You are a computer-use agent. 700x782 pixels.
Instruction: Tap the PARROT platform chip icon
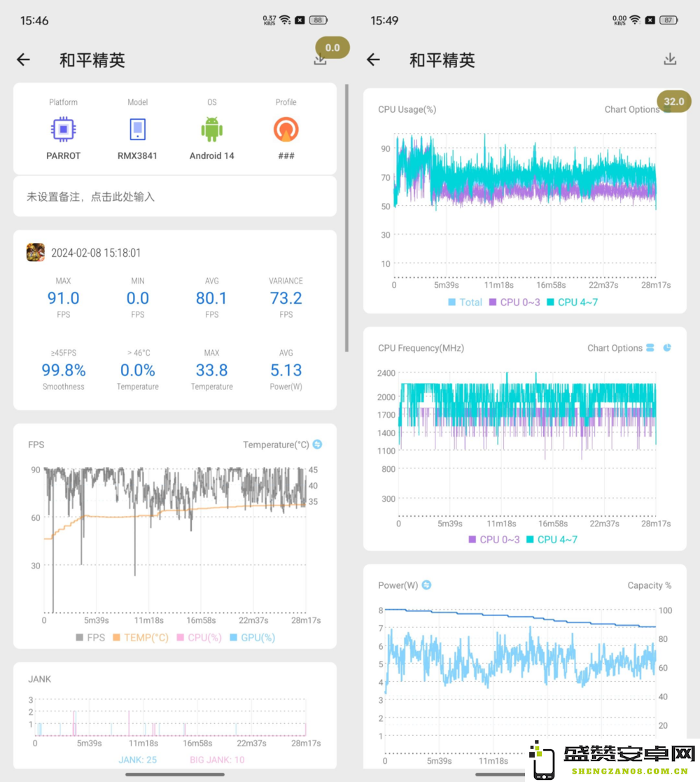tap(63, 130)
